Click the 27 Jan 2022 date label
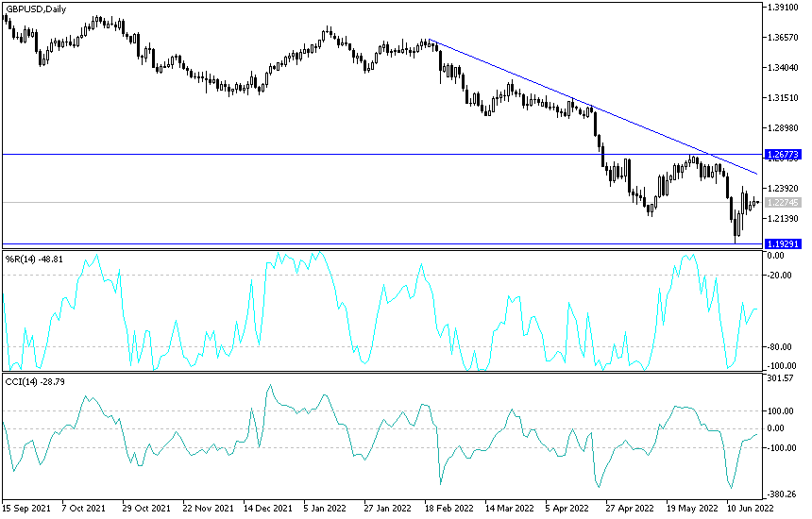Screen dimensions: 812x519 click(x=388, y=508)
